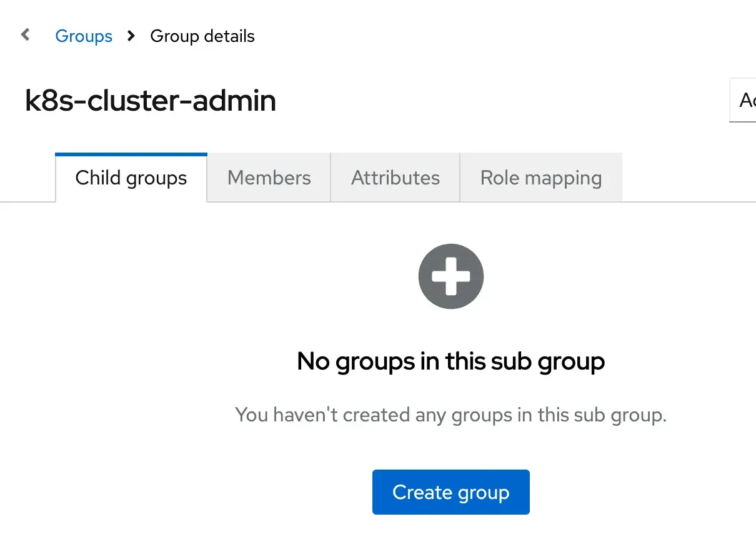
Task: Open the cut-off Action dropdown at right
Action: click(743, 100)
